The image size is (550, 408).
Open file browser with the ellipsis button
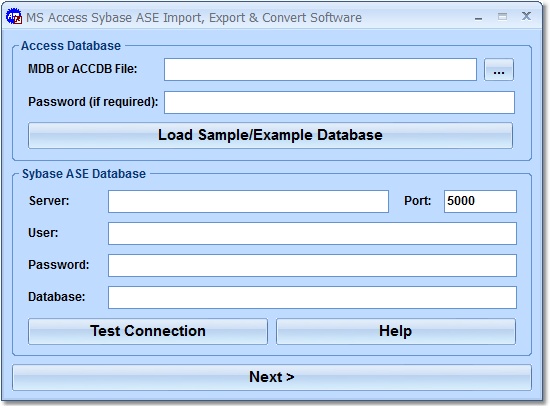coord(498,69)
